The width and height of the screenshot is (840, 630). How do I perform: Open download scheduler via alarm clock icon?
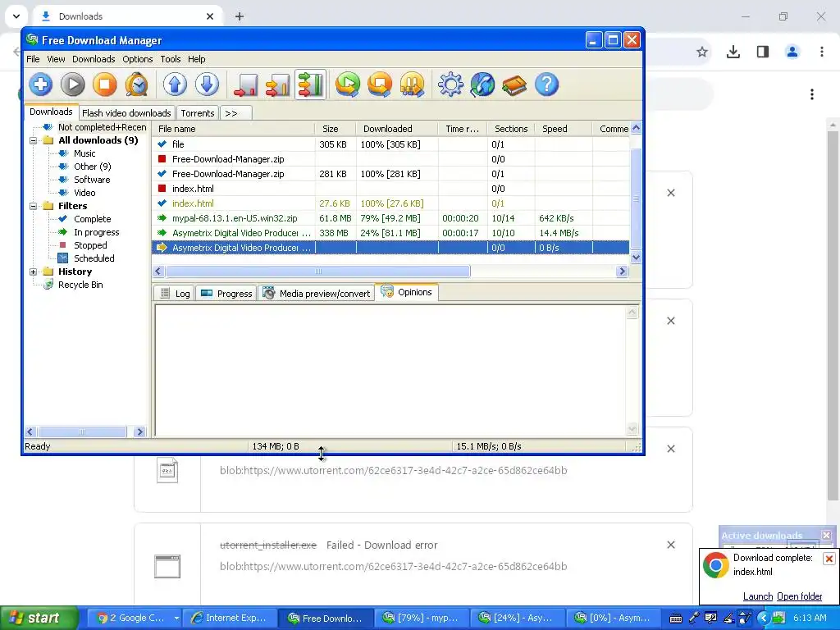[137, 84]
